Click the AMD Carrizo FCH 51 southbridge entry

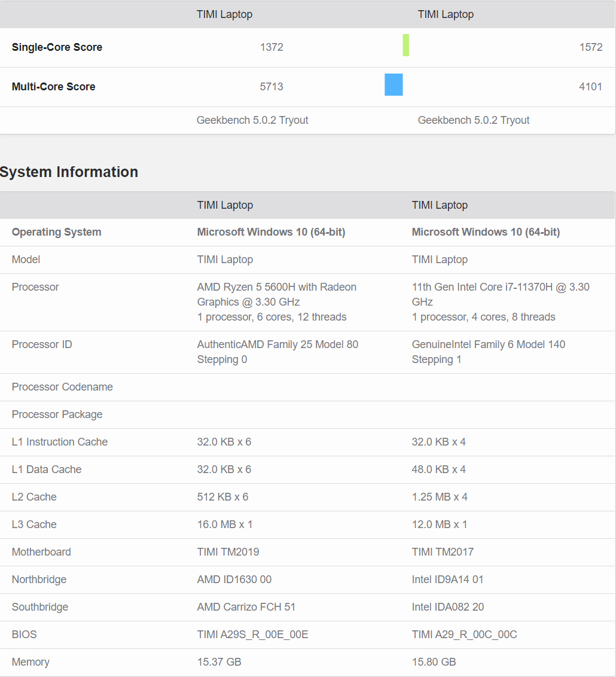246,607
